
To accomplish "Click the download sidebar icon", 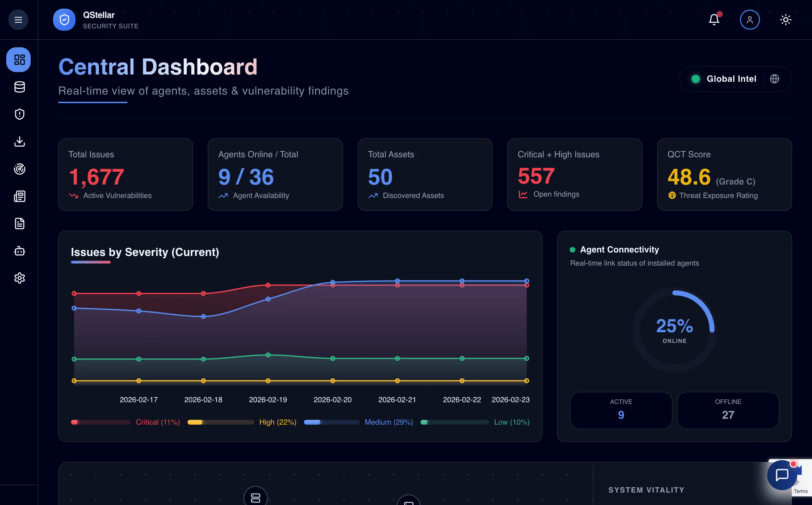I will click(19, 141).
